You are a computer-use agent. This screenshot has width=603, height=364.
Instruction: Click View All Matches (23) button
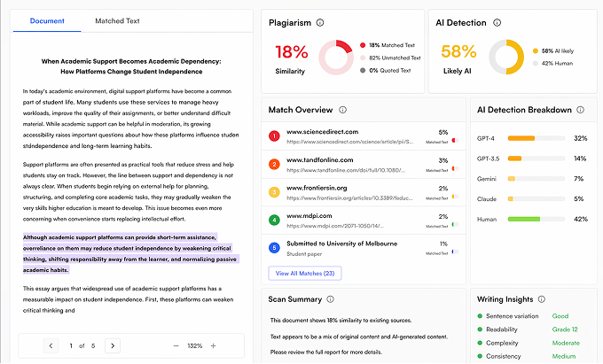click(x=304, y=274)
